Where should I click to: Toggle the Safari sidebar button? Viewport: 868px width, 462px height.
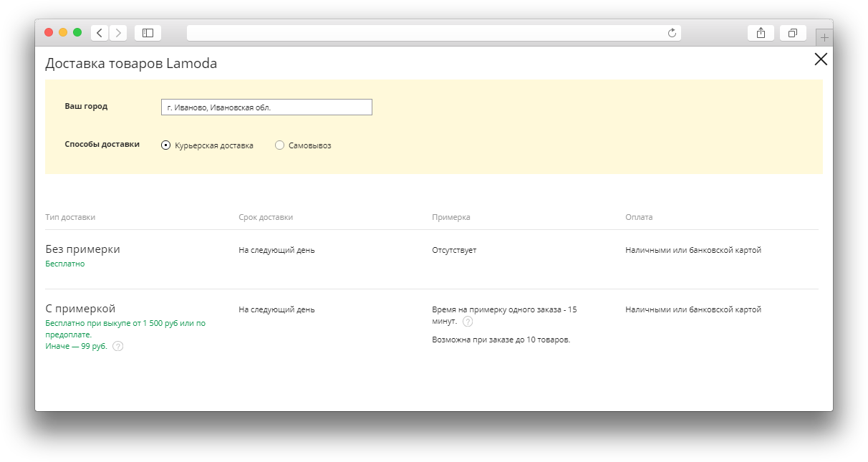coord(148,33)
